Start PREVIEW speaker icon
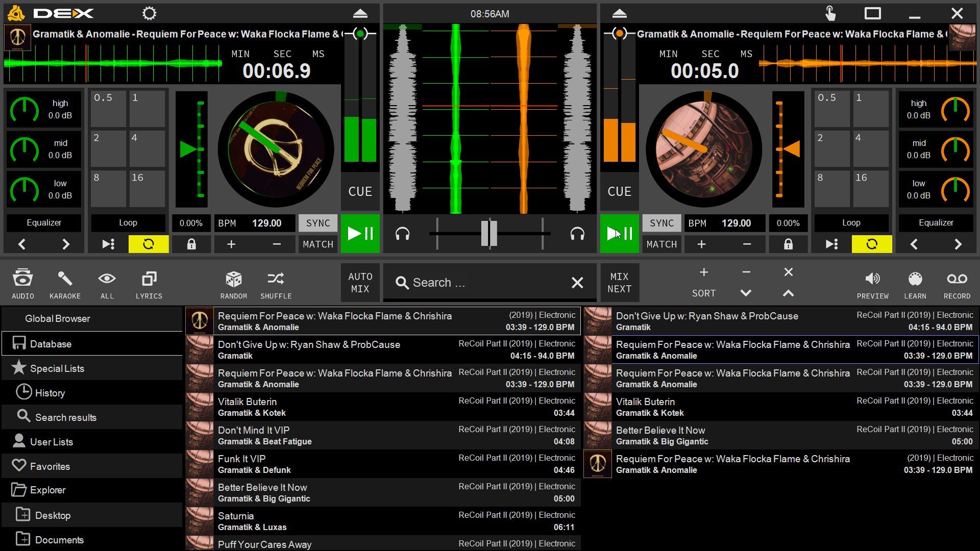Viewport: 980px width, 551px height. (872, 284)
